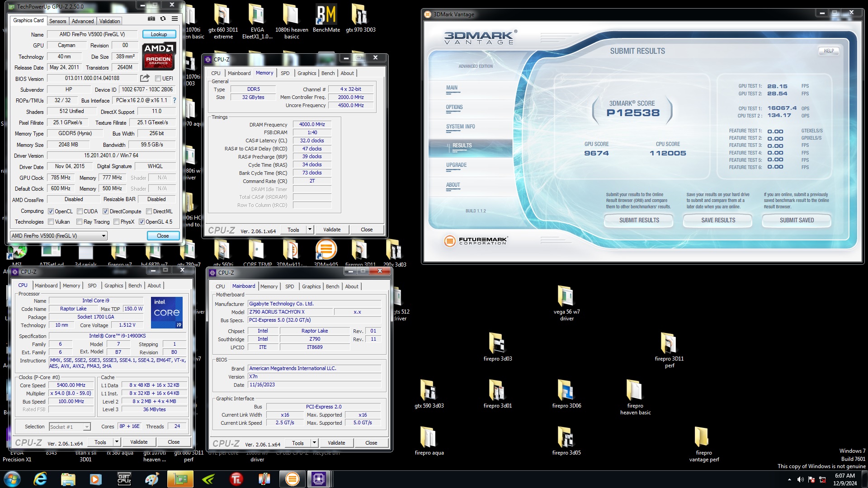Toggle the UEFI checkbox in GPU-Z
Image resolution: width=868 pixels, height=488 pixels.
[158, 79]
